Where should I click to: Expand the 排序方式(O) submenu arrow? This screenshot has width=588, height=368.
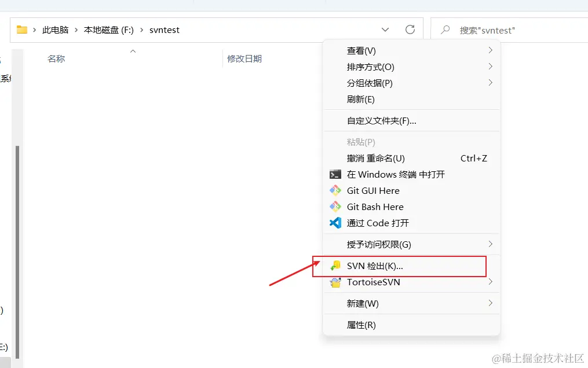(x=490, y=67)
